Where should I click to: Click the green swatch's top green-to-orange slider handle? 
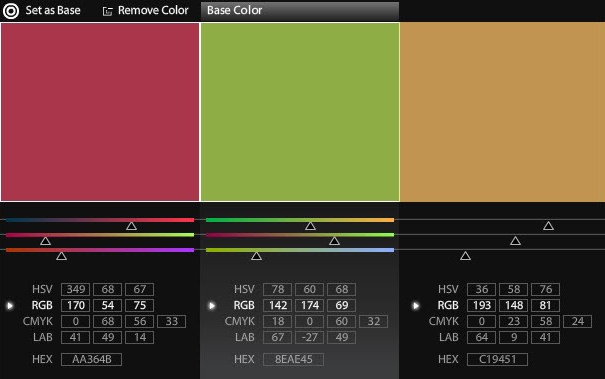310,226
